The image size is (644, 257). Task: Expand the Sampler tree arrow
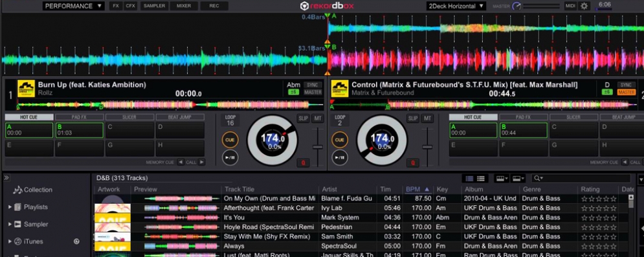pyautogui.click(x=10, y=224)
